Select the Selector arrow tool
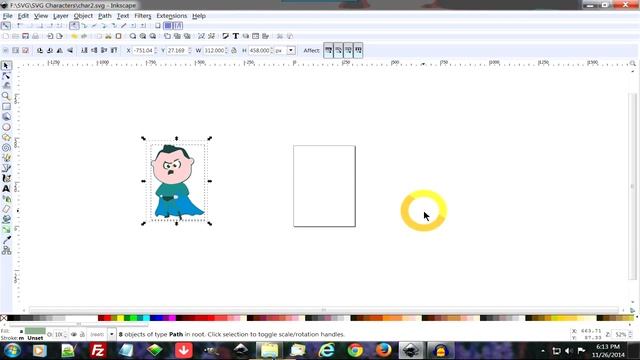640x360 pixels. 6,66
